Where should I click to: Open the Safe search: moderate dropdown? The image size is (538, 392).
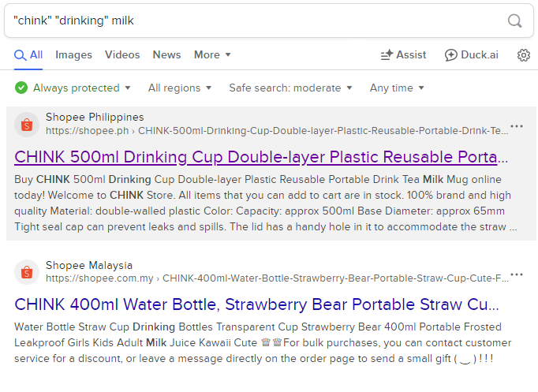tap(290, 88)
